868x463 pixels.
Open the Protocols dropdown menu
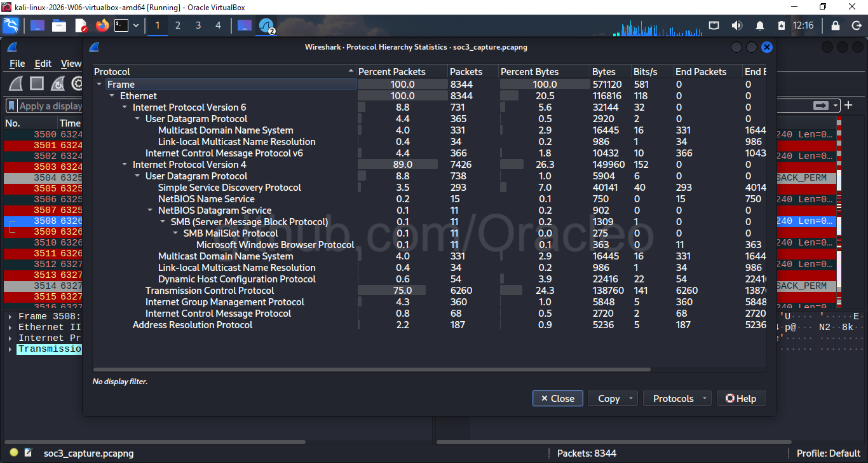click(677, 398)
